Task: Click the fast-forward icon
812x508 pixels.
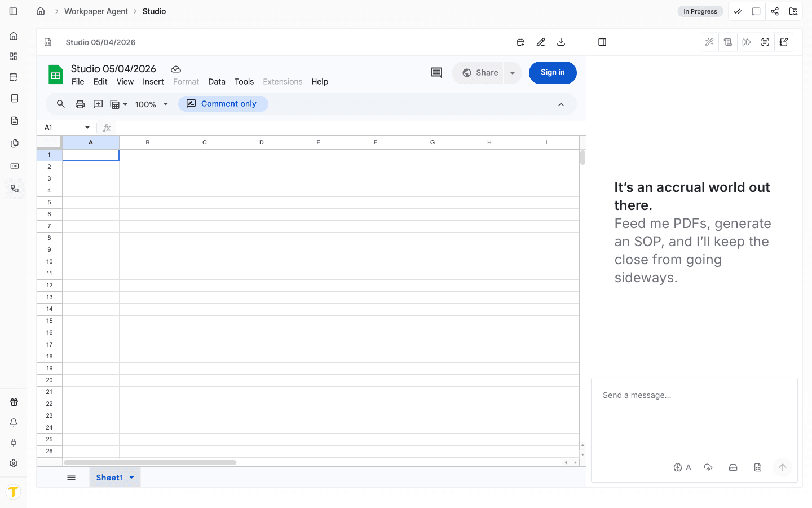Action: (747, 42)
